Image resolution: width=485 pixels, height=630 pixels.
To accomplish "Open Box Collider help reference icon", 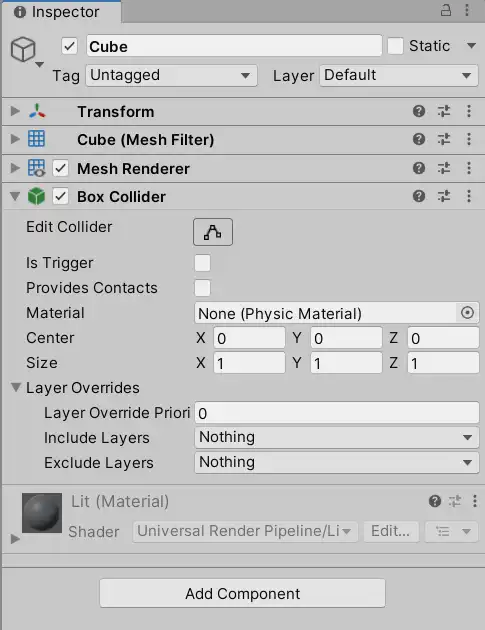I will click(x=419, y=196).
